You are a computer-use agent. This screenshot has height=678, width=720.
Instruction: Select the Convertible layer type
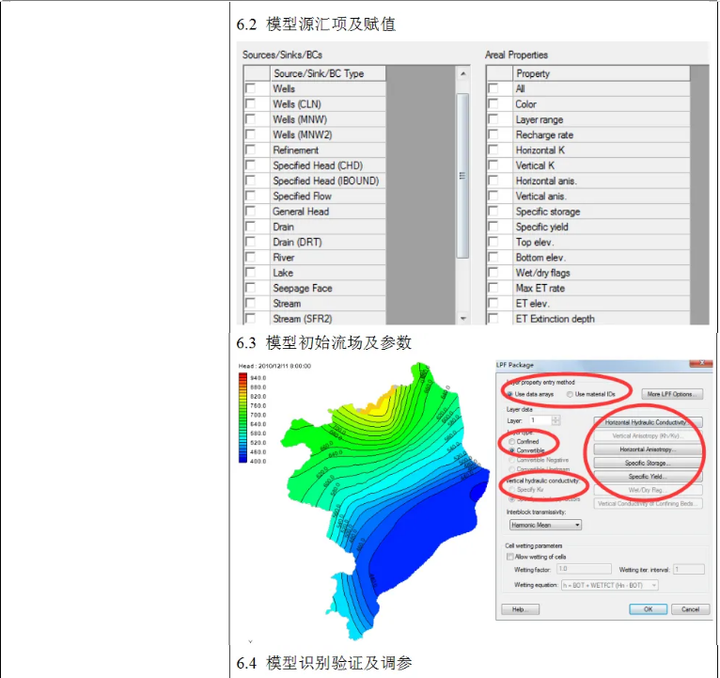click(512, 450)
